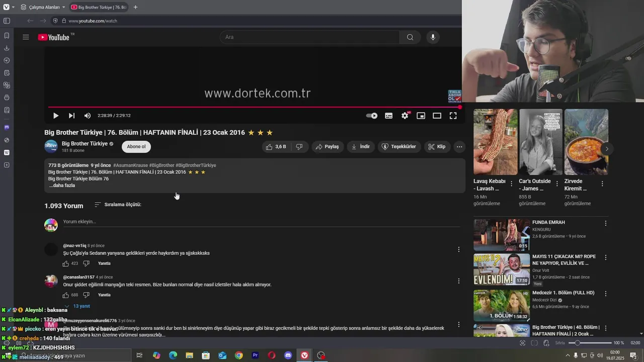This screenshot has height=362, width=644.
Task: Create a clip with the Klip button
Action: point(437,147)
